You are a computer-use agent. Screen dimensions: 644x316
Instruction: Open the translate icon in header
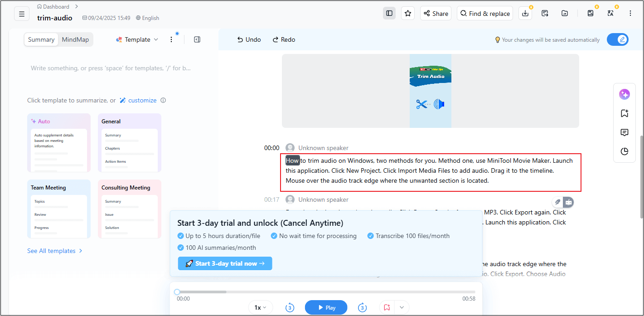[610, 14]
